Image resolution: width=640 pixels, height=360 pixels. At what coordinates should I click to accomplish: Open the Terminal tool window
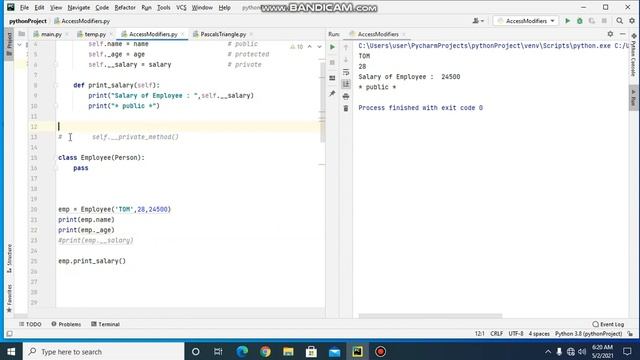pyautogui.click(x=105, y=324)
